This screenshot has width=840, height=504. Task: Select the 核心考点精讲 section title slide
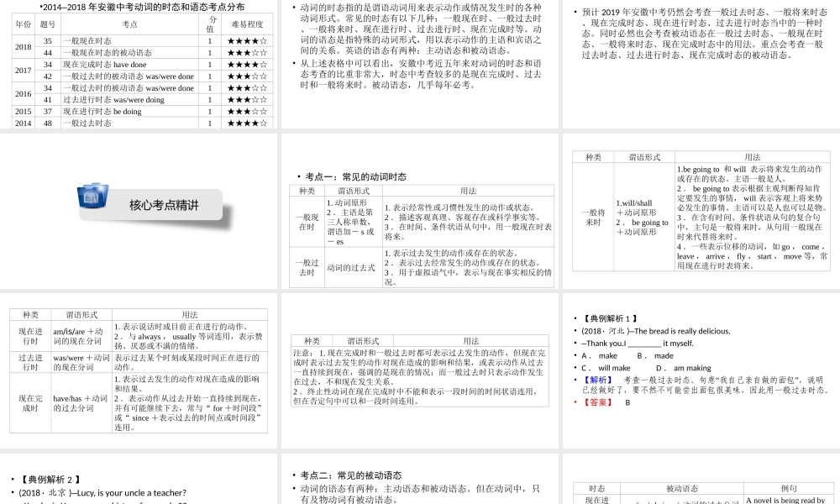pos(139,212)
